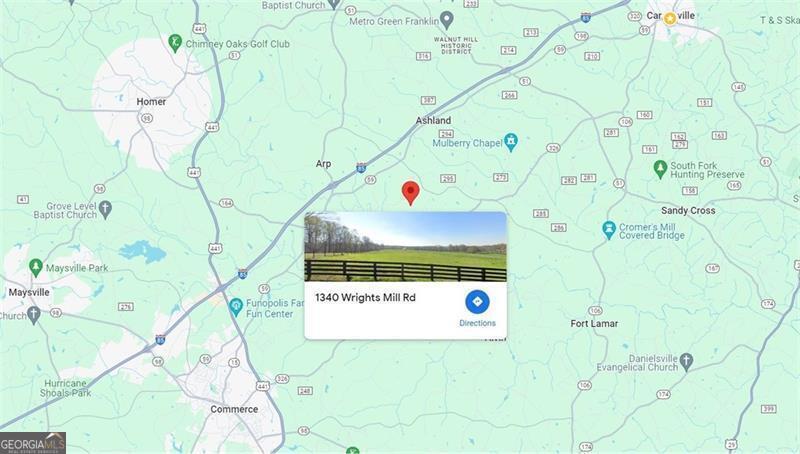The image size is (800, 454).
Task: Select Grove Level Baptist Church cross icon
Action: [x=105, y=210]
